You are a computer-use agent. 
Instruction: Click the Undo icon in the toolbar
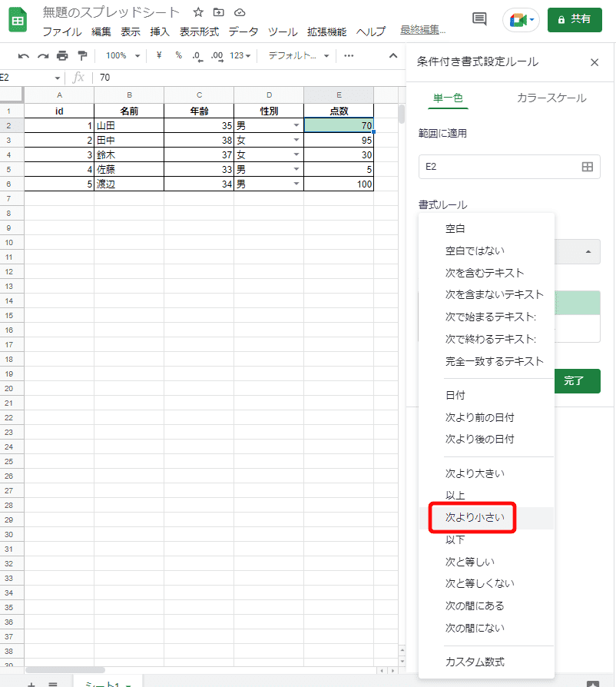pyautogui.click(x=25, y=55)
